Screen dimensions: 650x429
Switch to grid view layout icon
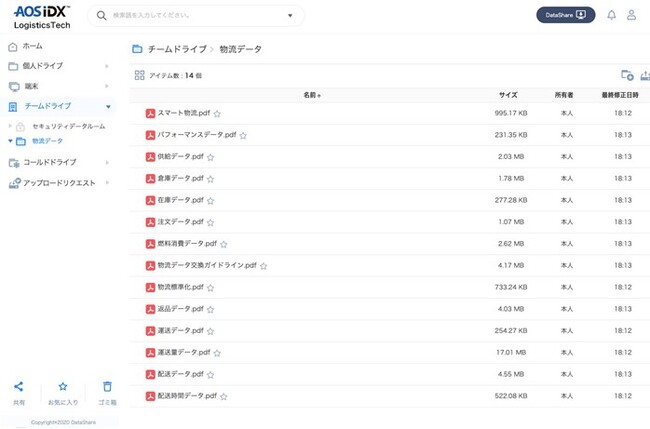click(140, 75)
